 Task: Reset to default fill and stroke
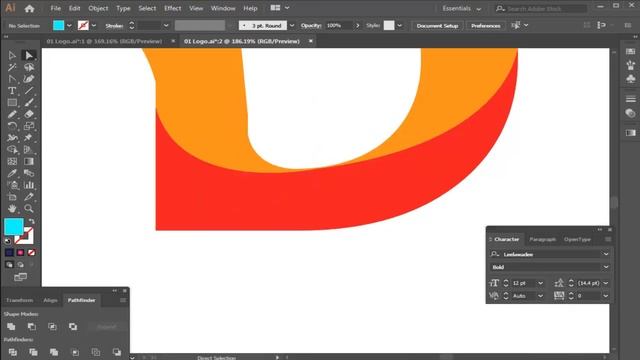[7, 241]
